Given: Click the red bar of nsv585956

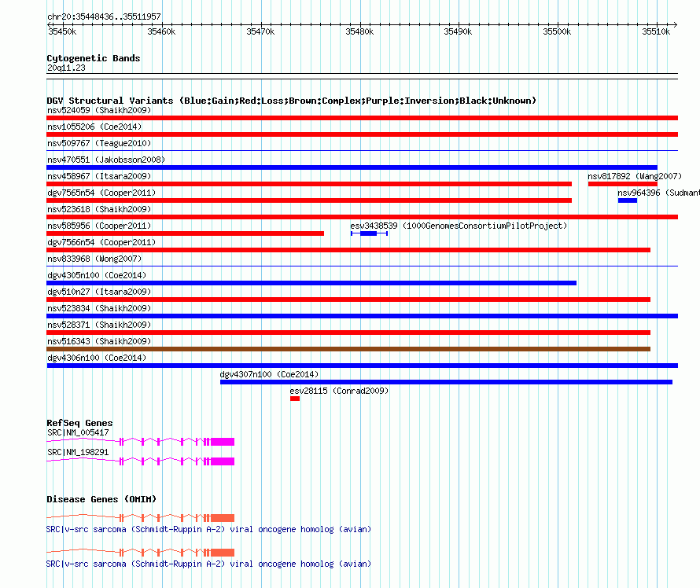Looking at the screenshot, I should click(186, 233).
